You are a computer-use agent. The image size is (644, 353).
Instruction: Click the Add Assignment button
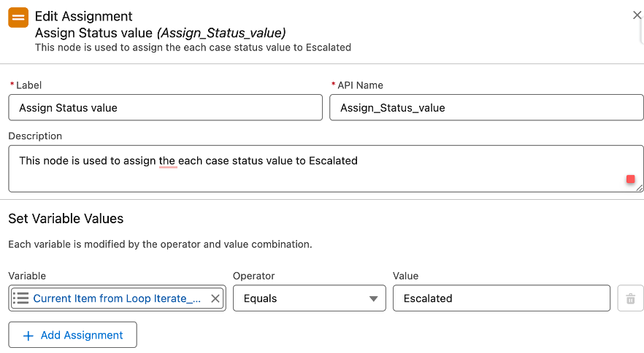tap(73, 335)
